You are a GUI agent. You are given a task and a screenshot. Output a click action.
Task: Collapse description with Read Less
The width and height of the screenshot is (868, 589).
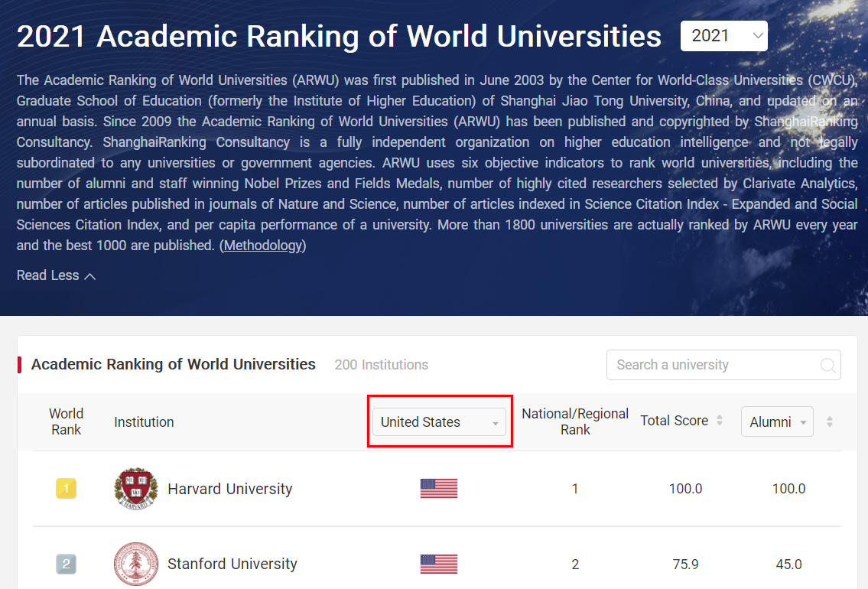(56, 275)
